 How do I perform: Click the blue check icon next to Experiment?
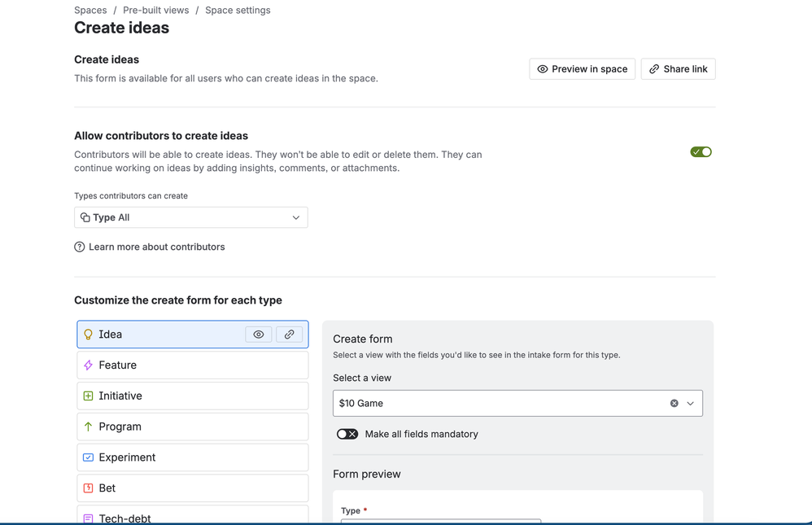88,457
